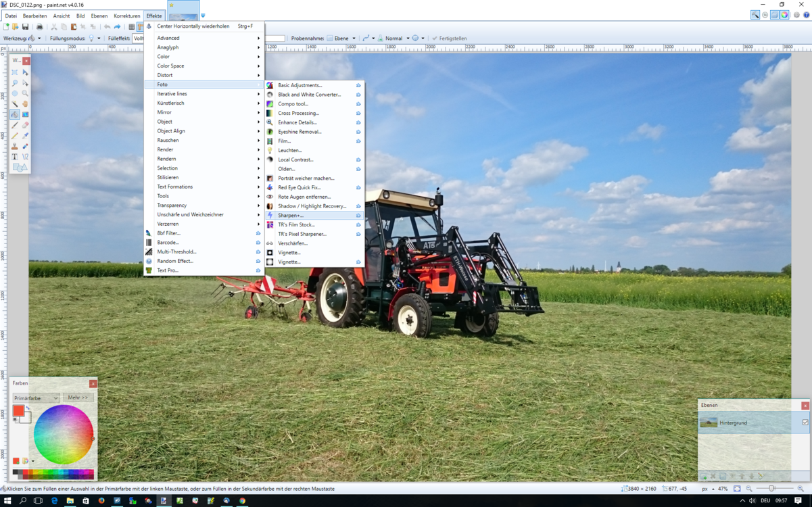Select the Text tool
812x507 pixels.
[x=15, y=157]
